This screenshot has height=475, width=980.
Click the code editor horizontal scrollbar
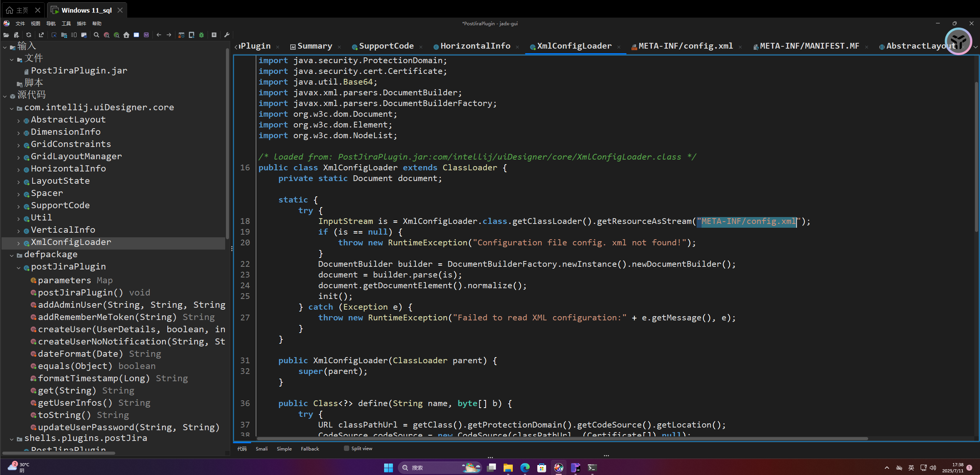click(x=562, y=439)
